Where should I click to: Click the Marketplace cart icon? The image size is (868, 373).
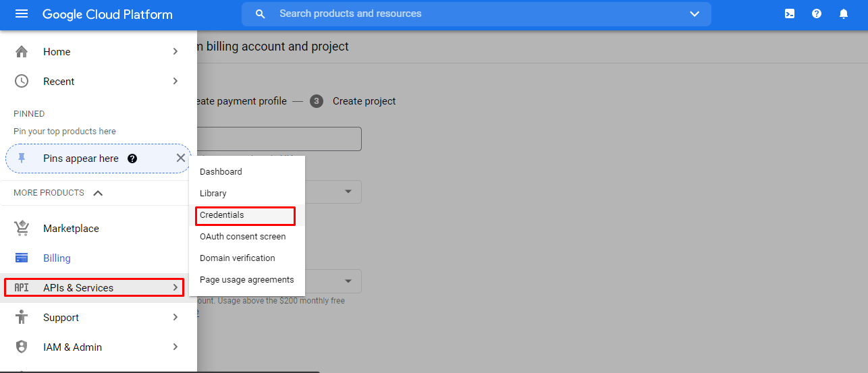tap(22, 228)
